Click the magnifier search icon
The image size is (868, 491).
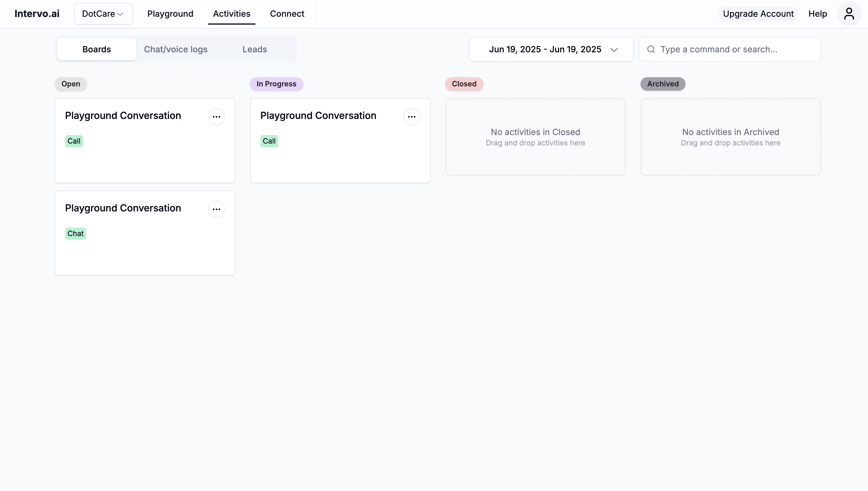651,49
